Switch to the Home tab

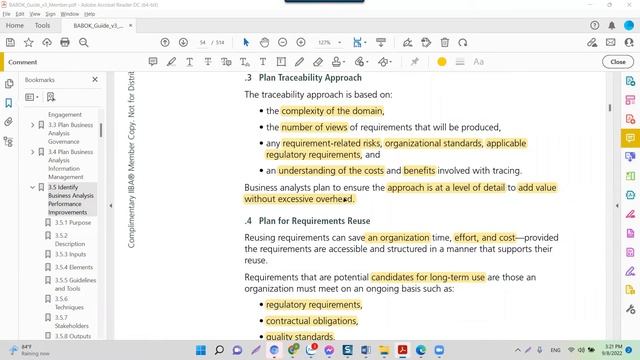coord(15,25)
